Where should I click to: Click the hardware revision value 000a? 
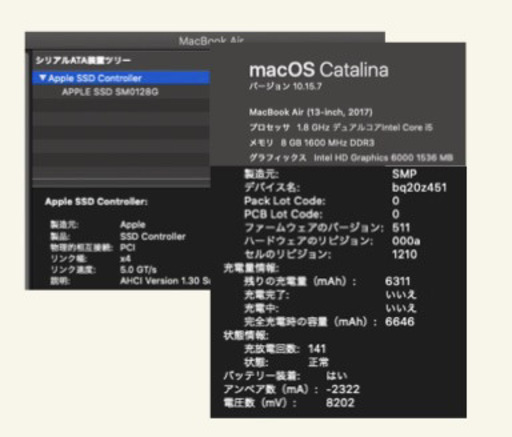pyautogui.click(x=406, y=241)
